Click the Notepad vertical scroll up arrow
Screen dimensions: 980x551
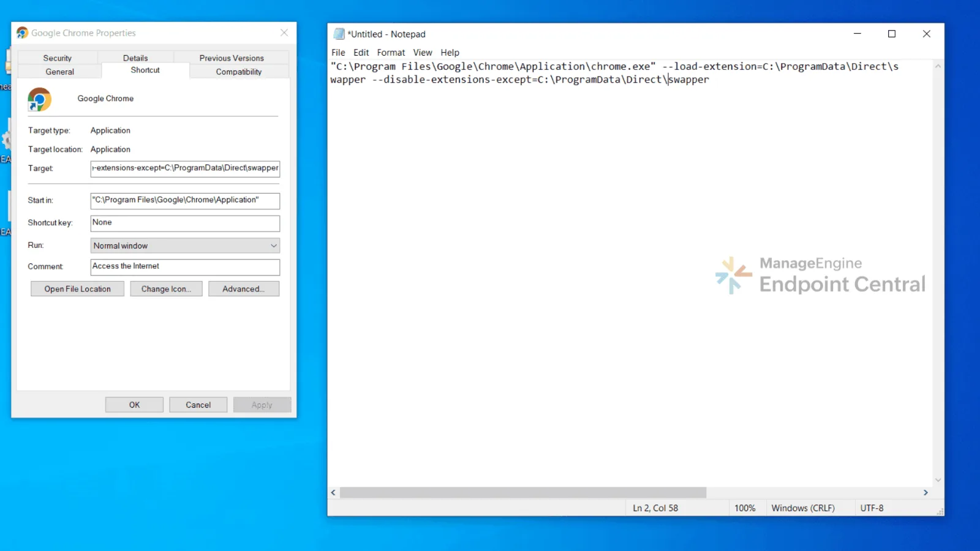coord(938,66)
